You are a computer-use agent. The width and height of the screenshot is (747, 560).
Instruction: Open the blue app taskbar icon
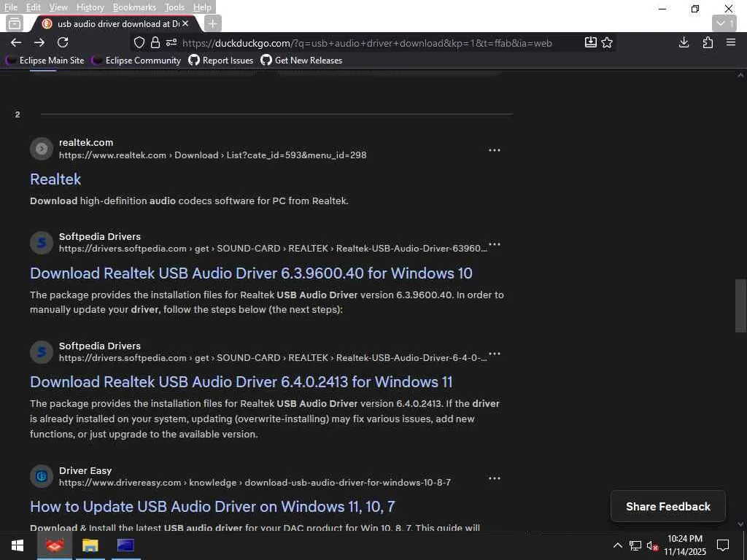click(x=125, y=545)
